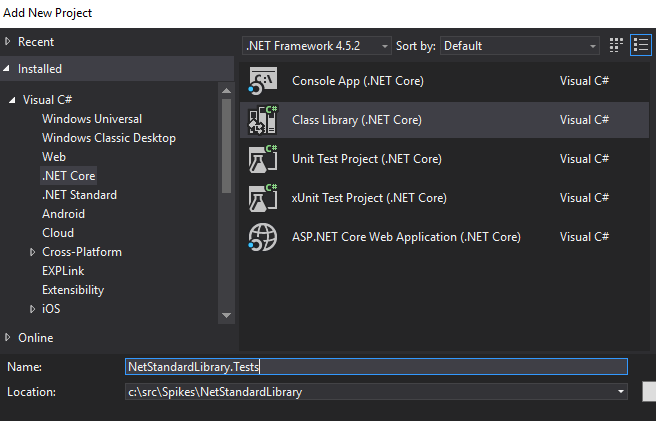Click Visual C# label in ASP.NET Core row

coord(584,237)
